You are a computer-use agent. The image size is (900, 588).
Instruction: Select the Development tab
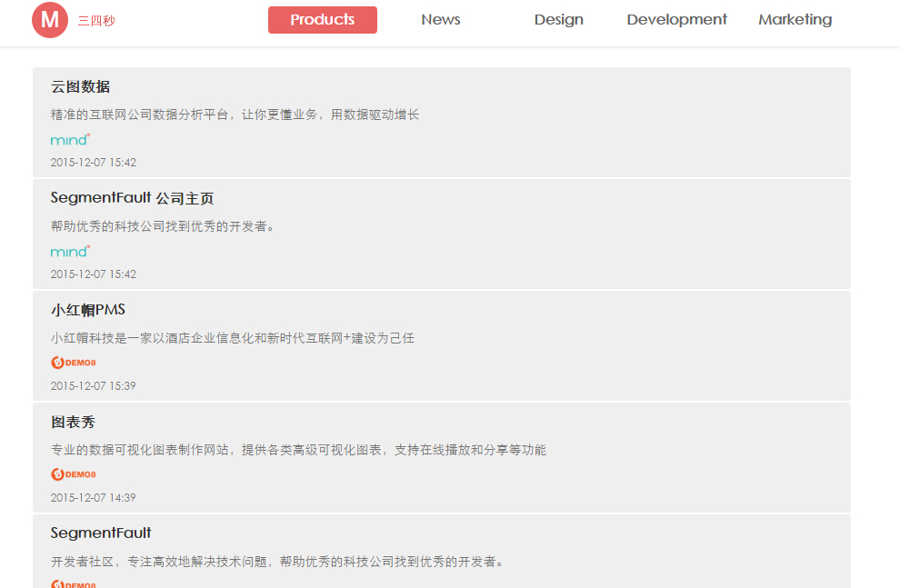tap(676, 20)
